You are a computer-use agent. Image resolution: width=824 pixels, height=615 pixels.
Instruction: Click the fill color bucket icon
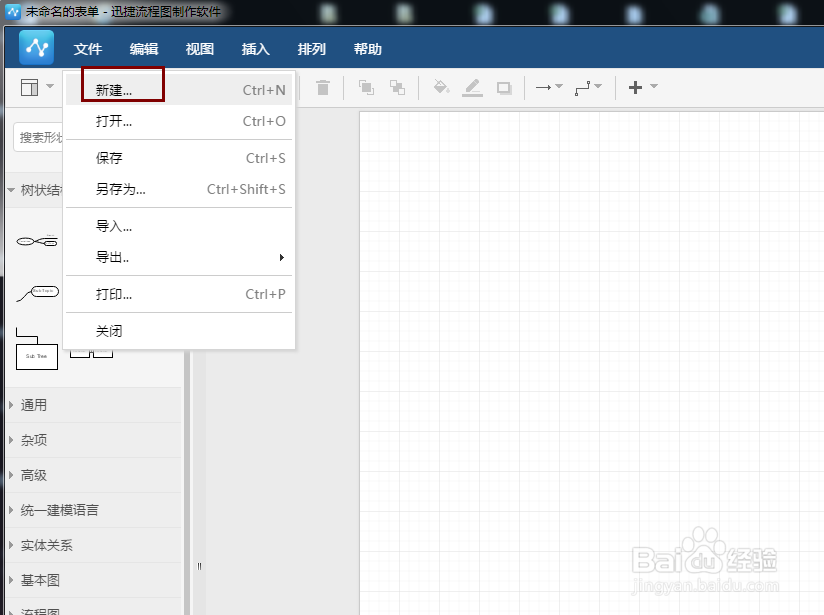point(441,87)
